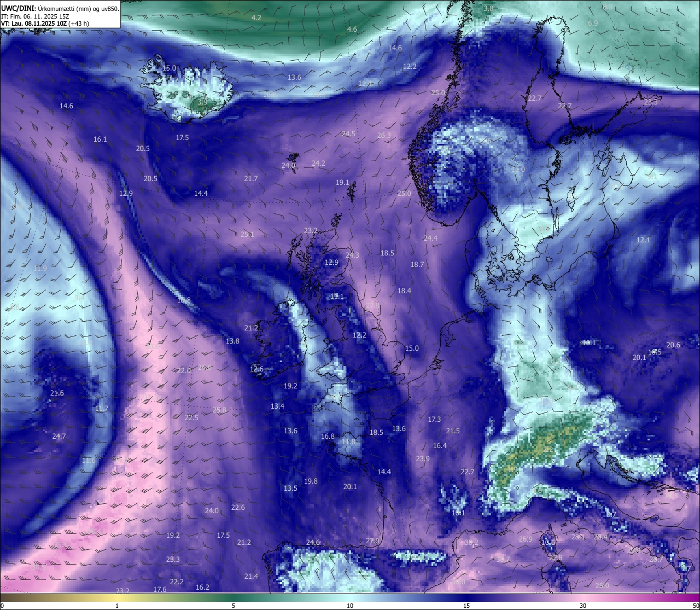
Task: Click the VT: Lau. 08.11.2025 10Z line
Action: pos(45,24)
